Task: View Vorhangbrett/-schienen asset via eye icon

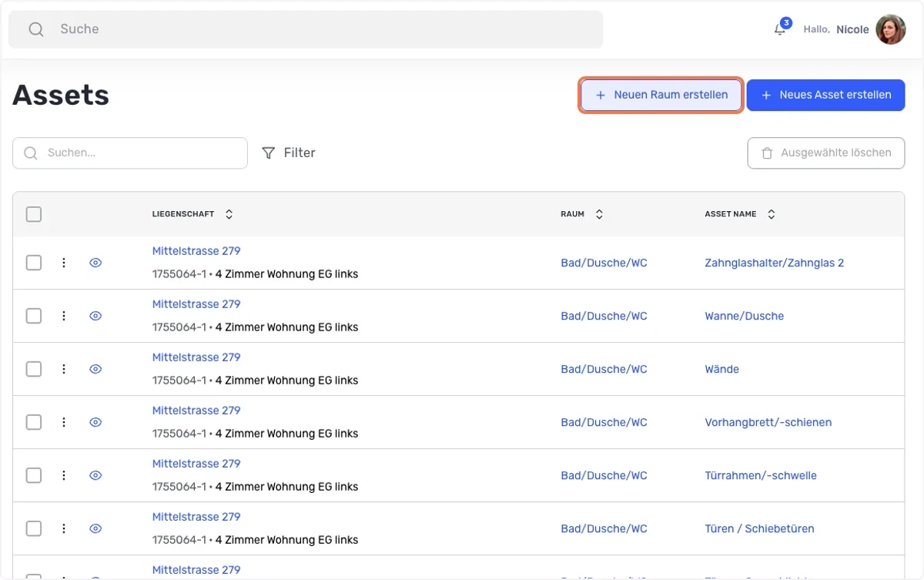Action: [95, 422]
